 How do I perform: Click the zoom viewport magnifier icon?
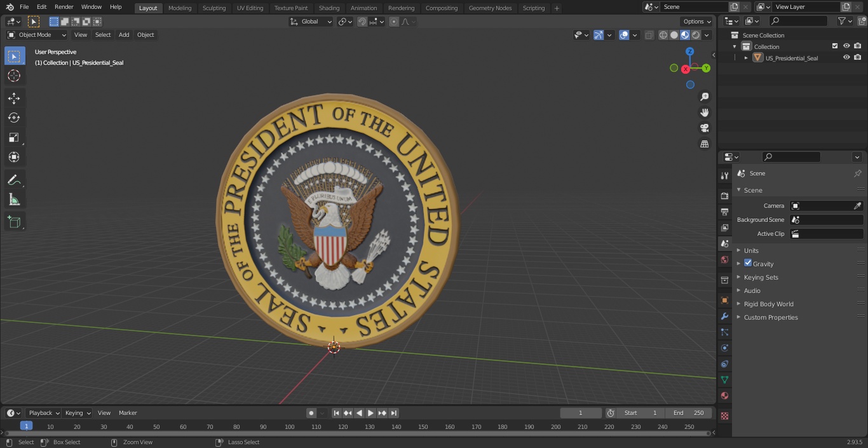[704, 97]
